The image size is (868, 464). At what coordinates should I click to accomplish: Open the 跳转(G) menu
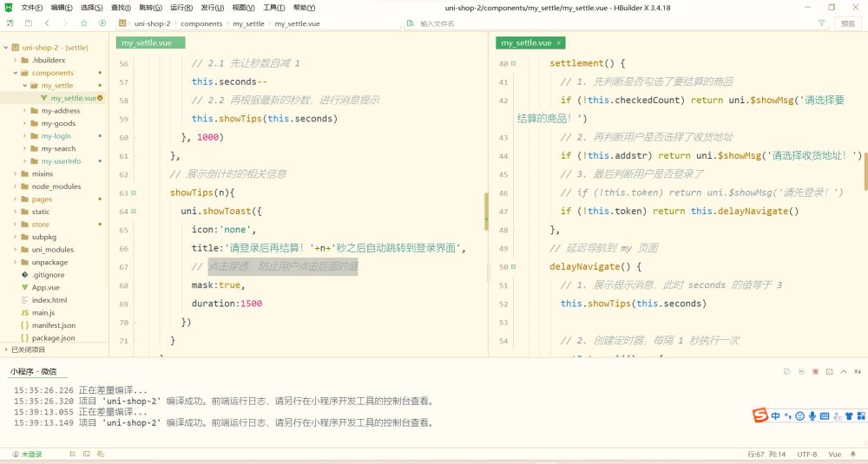coord(150,8)
